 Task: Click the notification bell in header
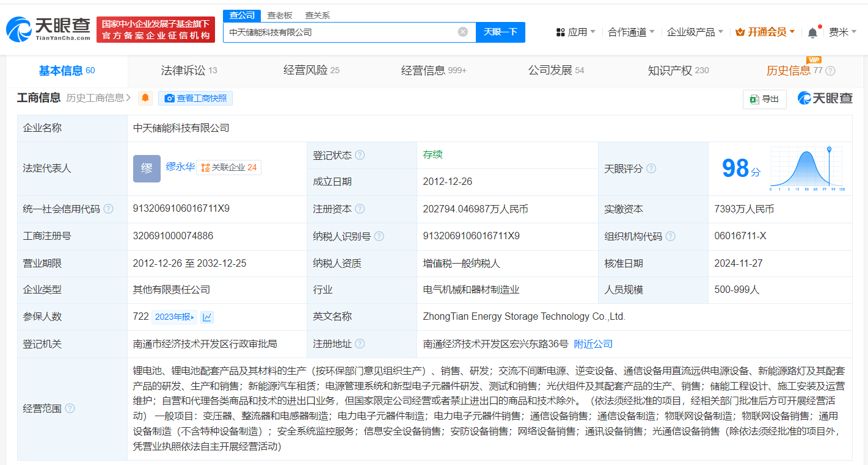pyautogui.click(x=812, y=32)
